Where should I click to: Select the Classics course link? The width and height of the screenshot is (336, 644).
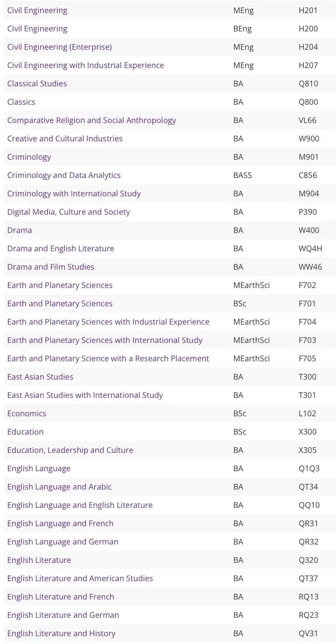(x=21, y=102)
